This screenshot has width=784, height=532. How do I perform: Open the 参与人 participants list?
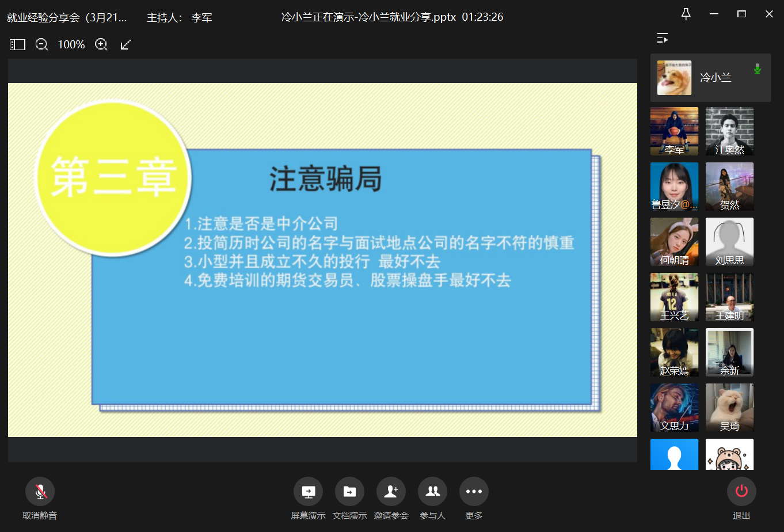tap(432, 492)
